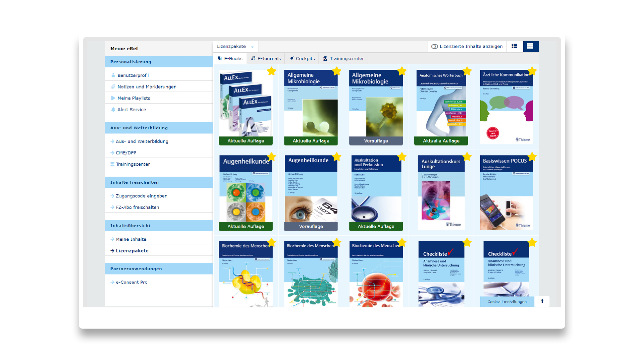
Task: Open the Trainingscenter tab
Action: click(343, 58)
